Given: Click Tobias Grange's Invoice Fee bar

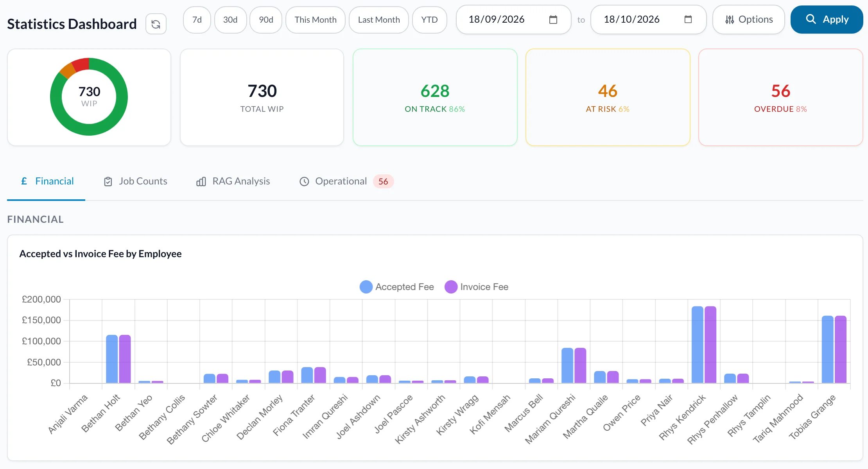Looking at the screenshot, I should click(x=841, y=349).
